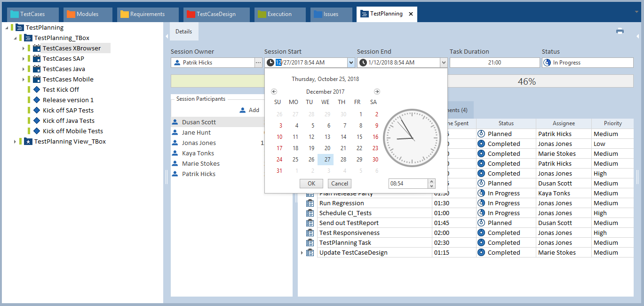Go to previous month in calendar
644x306 pixels.
[x=274, y=92]
